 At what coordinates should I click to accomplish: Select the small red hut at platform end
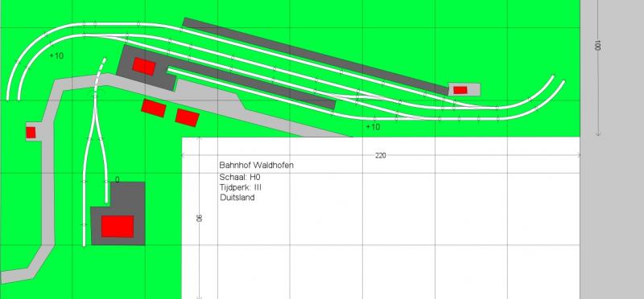pyautogui.click(x=460, y=90)
